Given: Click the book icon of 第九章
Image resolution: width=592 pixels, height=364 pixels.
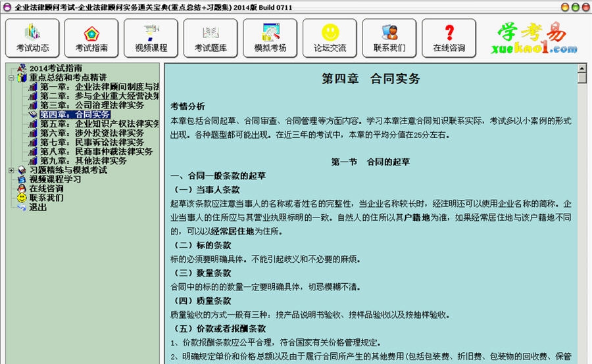Looking at the screenshot, I should (x=34, y=161).
